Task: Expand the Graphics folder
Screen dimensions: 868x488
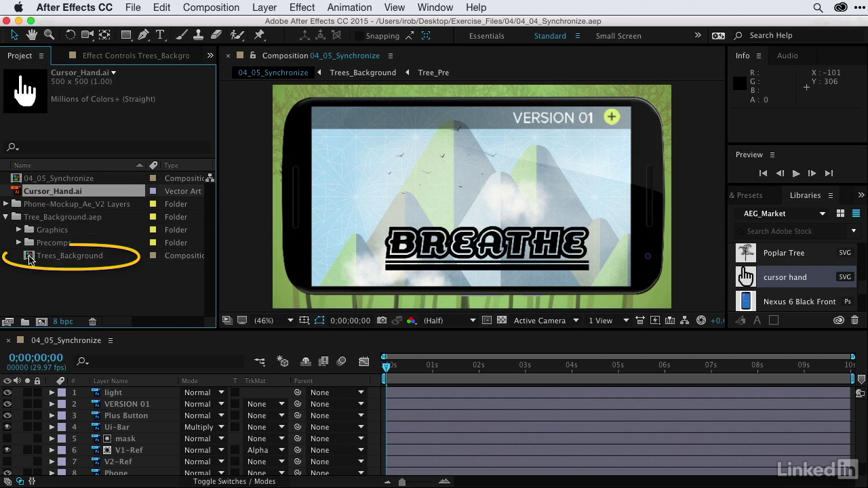Action: click(19, 230)
